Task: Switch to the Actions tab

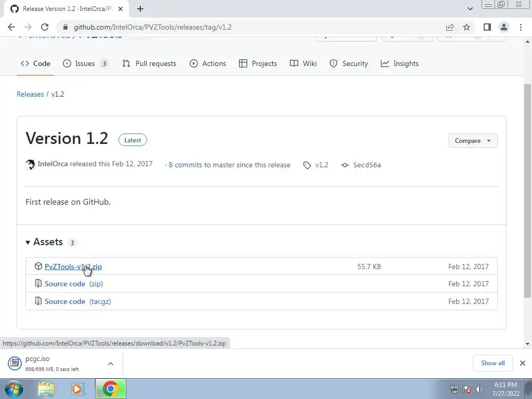Action: [208, 63]
